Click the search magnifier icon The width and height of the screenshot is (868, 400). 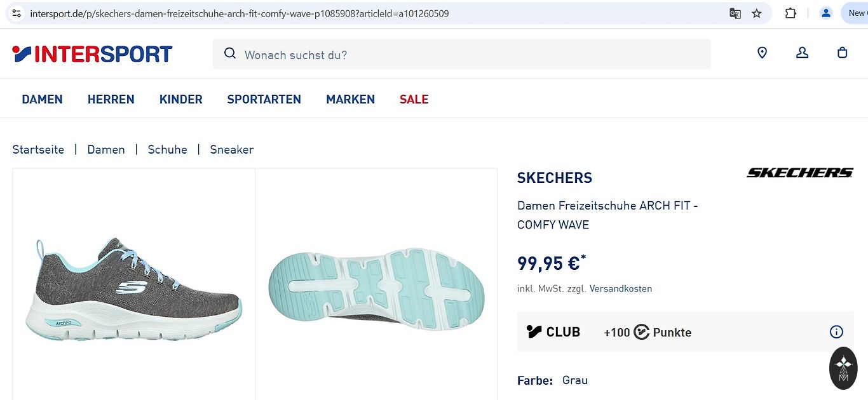(x=230, y=54)
